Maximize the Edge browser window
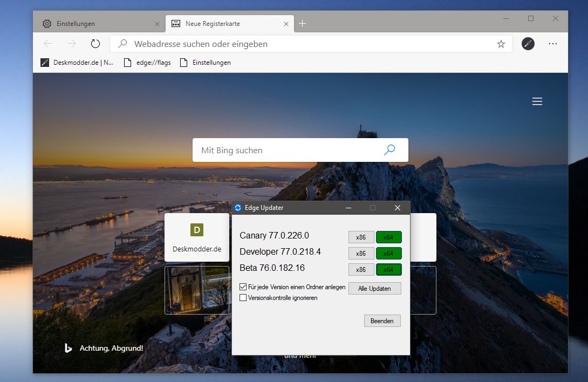This screenshot has width=588, height=382. click(x=531, y=18)
